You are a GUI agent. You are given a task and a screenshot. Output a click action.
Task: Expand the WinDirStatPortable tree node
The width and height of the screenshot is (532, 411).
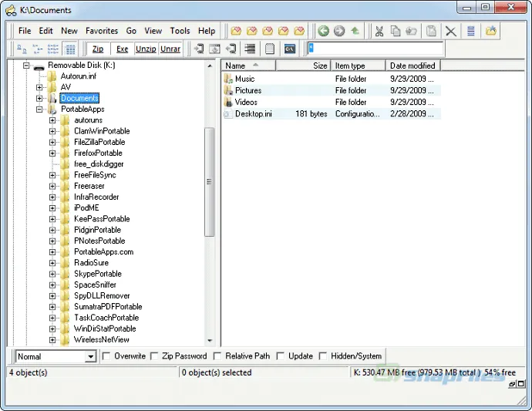(x=52, y=328)
